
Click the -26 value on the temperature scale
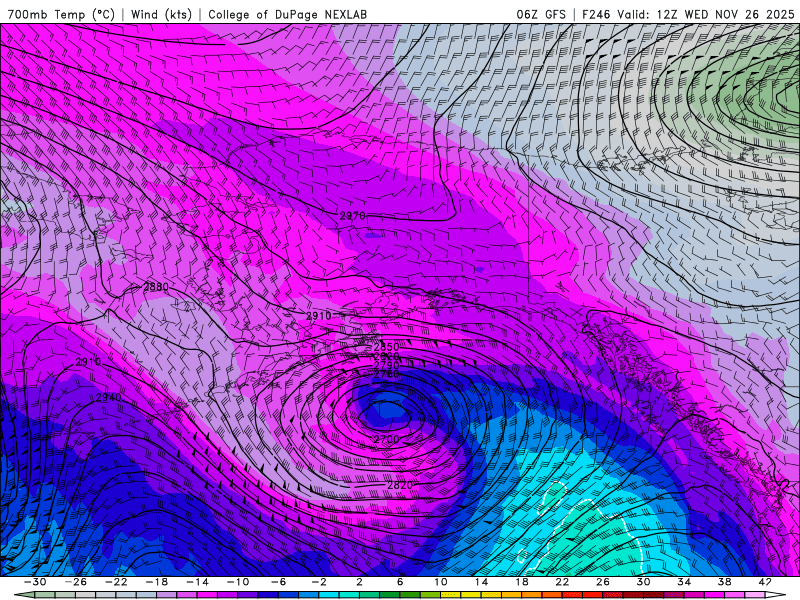pos(76,582)
